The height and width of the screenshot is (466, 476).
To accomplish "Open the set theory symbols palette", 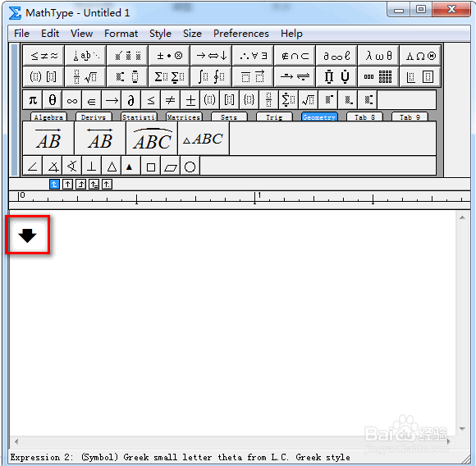I will coord(295,56).
